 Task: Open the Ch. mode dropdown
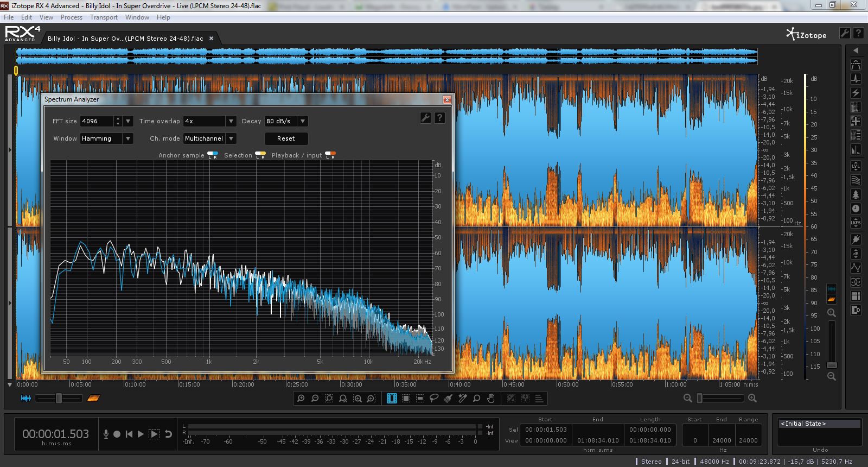click(x=231, y=138)
